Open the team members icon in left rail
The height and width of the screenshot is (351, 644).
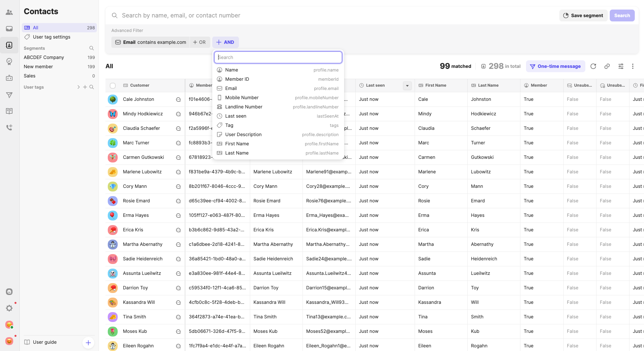tap(9, 13)
